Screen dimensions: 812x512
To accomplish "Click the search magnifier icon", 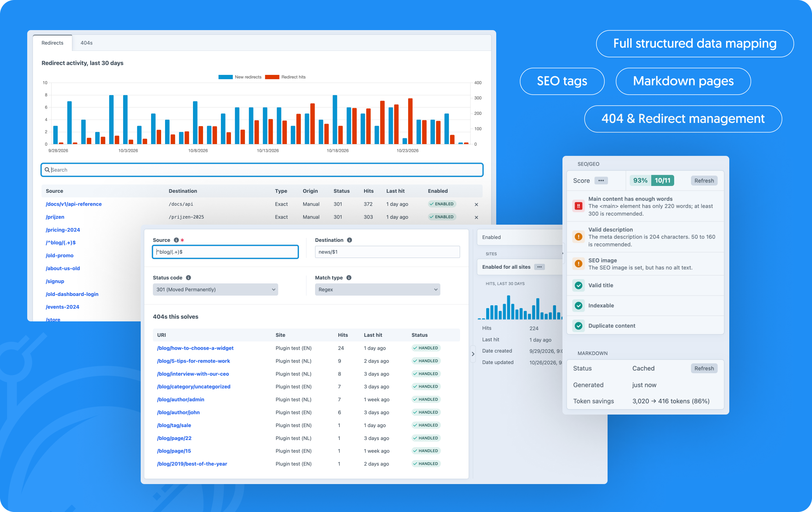I will (x=47, y=170).
